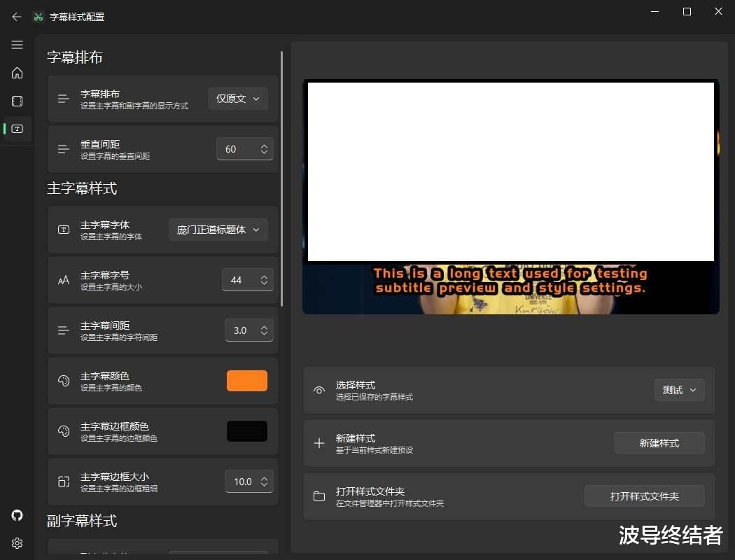Click the 字幕排布 row icon

pos(63,99)
